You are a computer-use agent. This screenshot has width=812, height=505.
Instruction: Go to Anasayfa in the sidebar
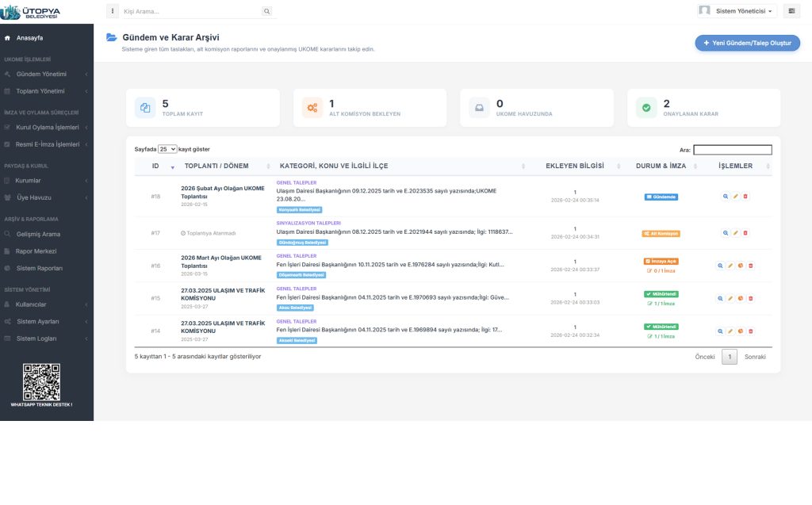(29, 37)
